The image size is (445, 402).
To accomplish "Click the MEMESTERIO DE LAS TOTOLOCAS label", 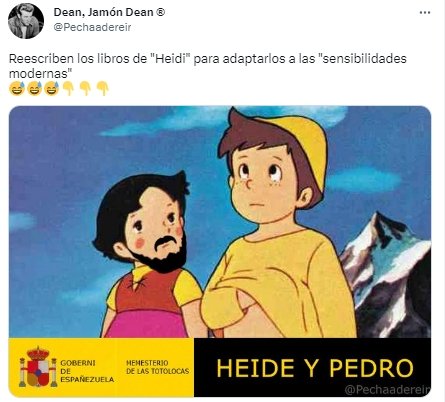I will [157, 367].
